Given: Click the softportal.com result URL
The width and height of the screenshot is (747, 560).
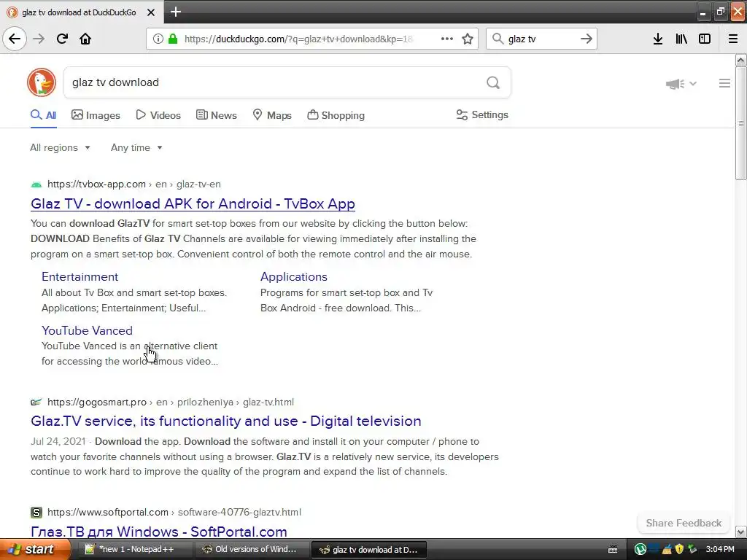Looking at the screenshot, I should pyautogui.click(x=174, y=513).
